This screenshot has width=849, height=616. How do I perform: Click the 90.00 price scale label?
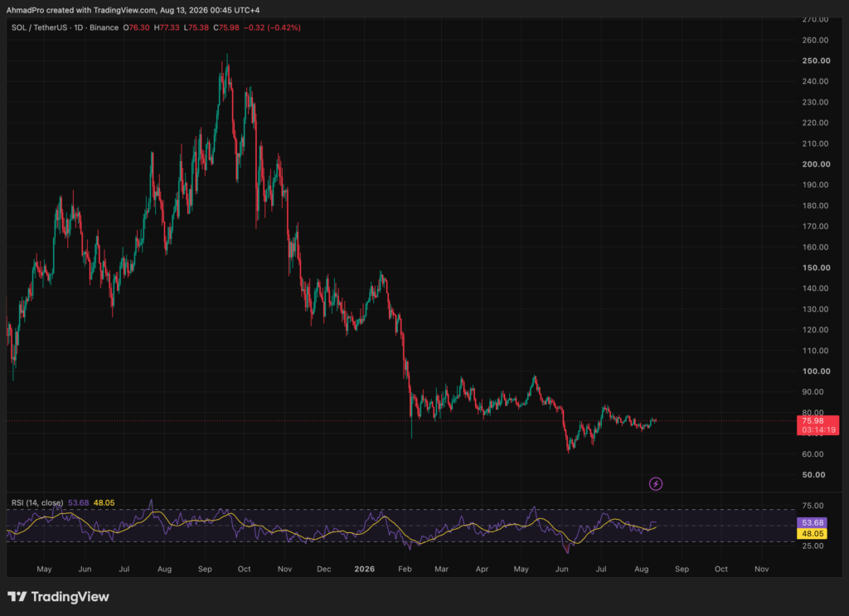coord(813,392)
